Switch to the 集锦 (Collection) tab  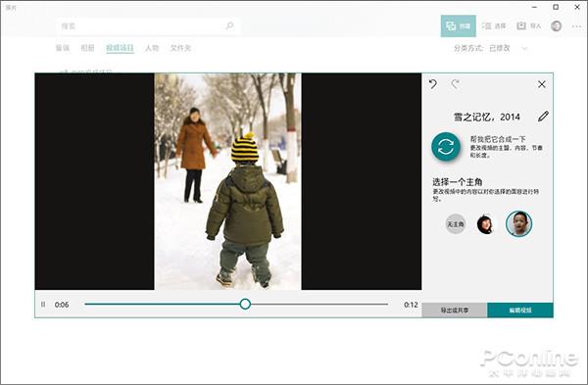click(x=63, y=48)
